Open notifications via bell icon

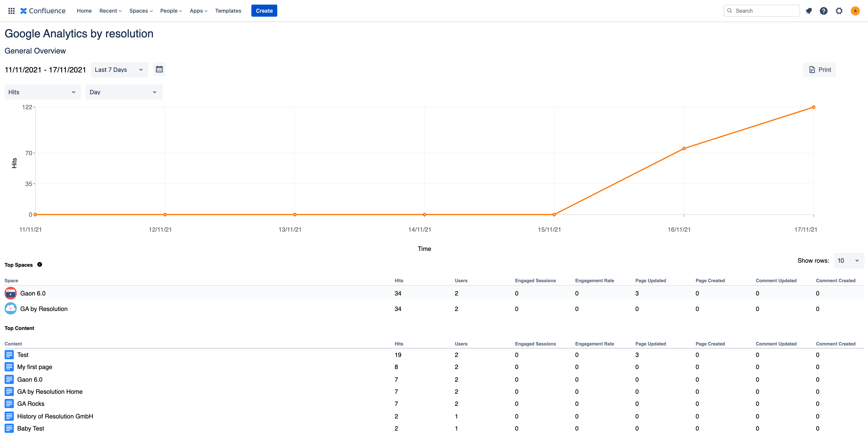tap(809, 10)
